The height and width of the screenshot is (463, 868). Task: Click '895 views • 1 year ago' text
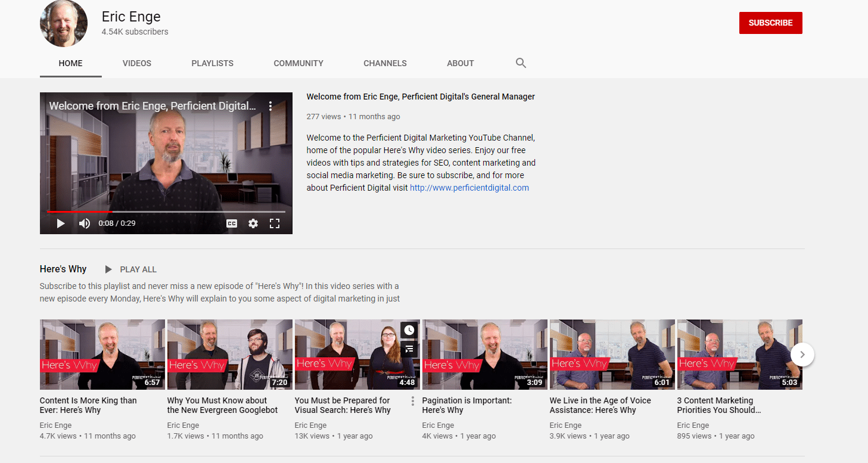716,436
